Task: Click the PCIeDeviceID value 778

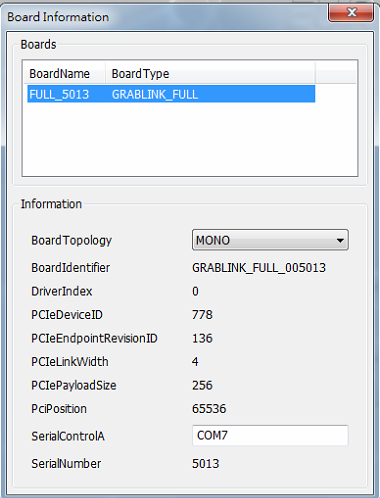Action: click(202, 315)
